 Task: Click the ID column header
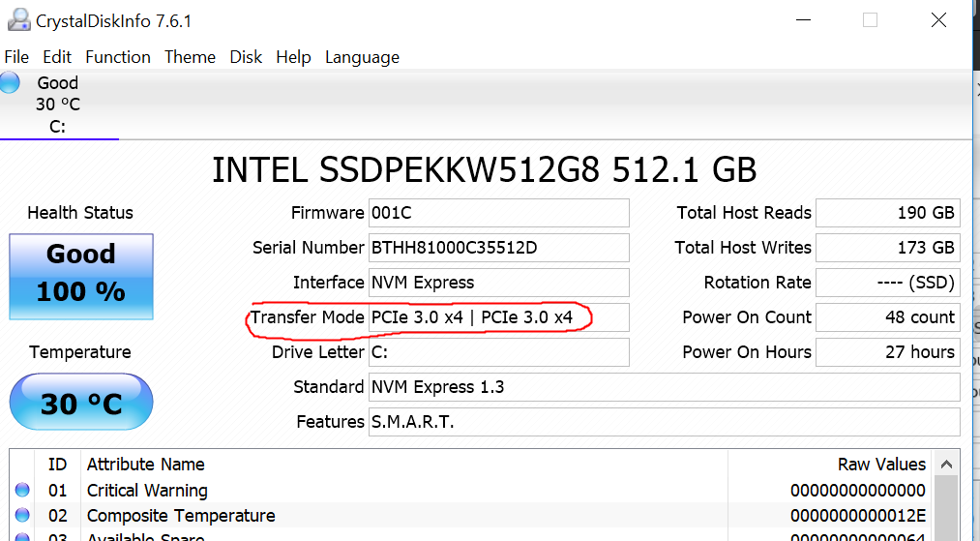(57, 465)
